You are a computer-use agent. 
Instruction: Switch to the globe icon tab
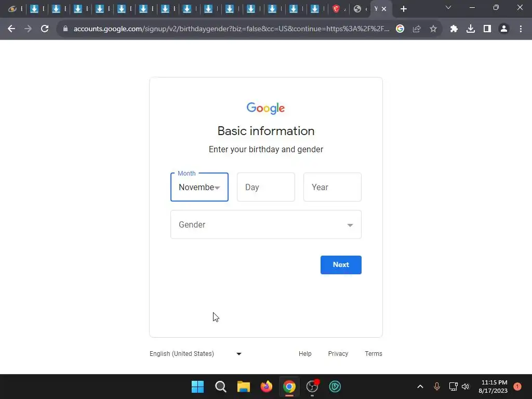point(357,9)
